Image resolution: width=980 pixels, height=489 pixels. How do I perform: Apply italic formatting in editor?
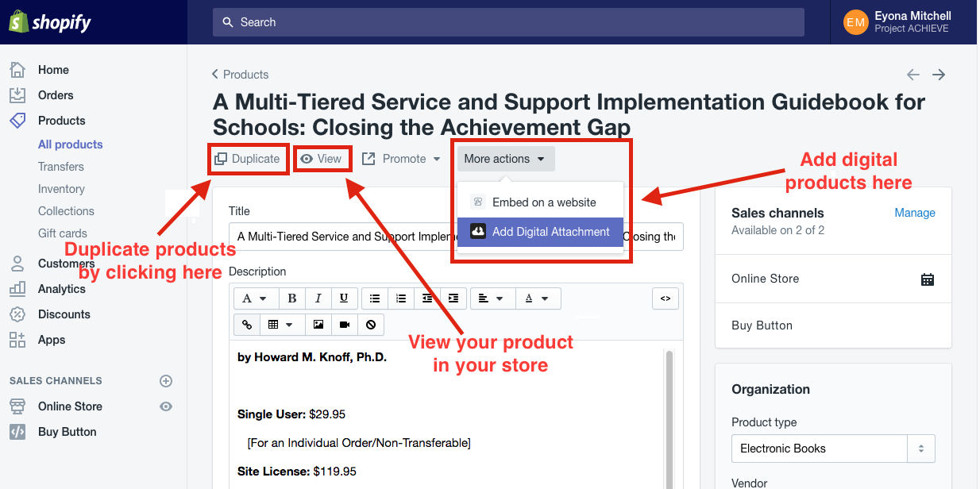coord(318,298)
